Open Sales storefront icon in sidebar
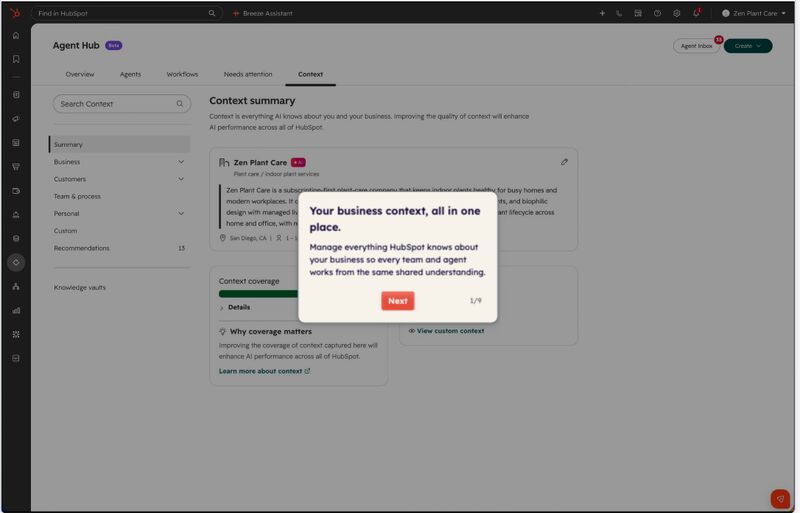 pos(16,167)
